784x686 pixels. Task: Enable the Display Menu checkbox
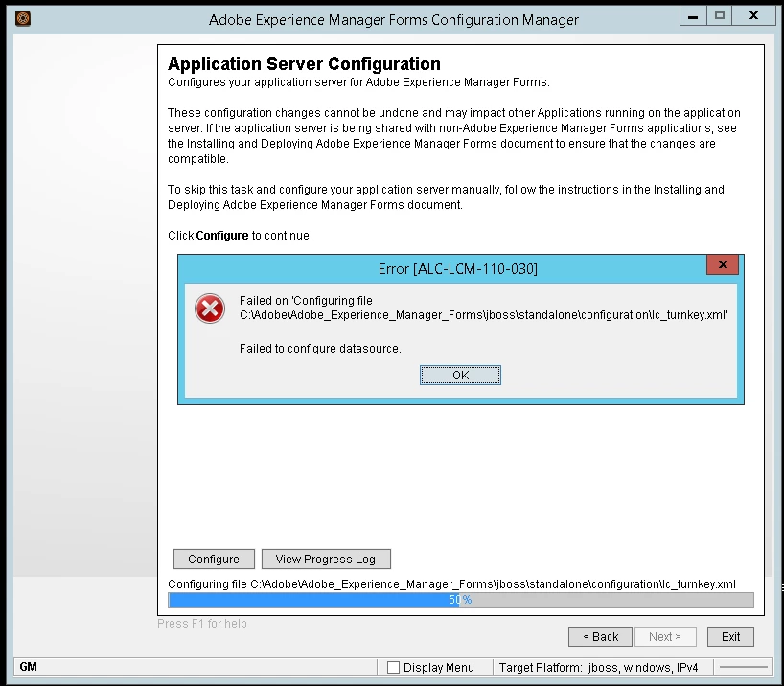pos(394,667)
